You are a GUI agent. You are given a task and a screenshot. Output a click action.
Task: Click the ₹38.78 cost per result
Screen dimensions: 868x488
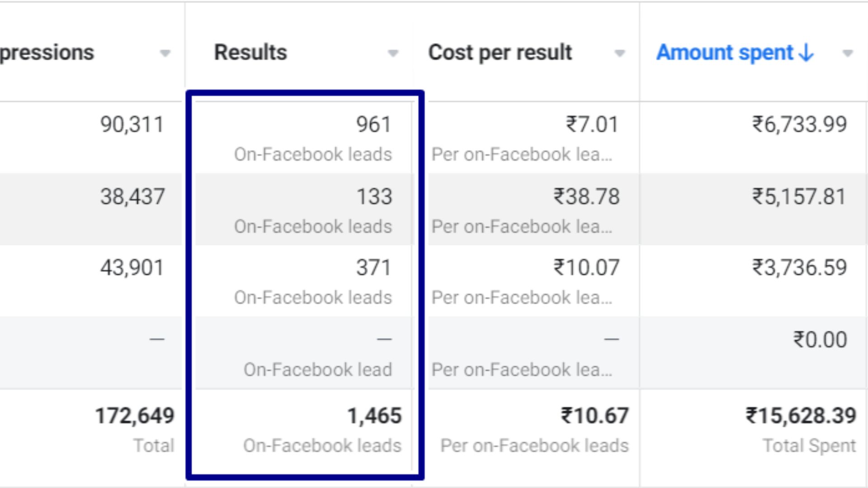point(586,197)
